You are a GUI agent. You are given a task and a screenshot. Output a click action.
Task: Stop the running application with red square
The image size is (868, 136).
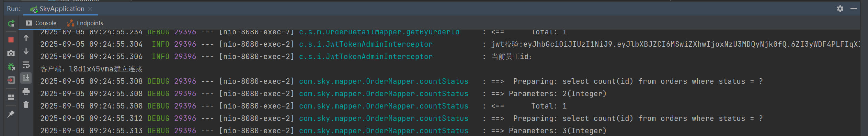pyautogui.click(x=11, y=40)
